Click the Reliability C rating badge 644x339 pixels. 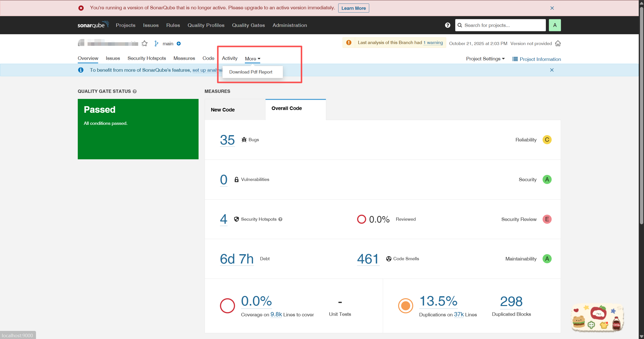[547, 140]
